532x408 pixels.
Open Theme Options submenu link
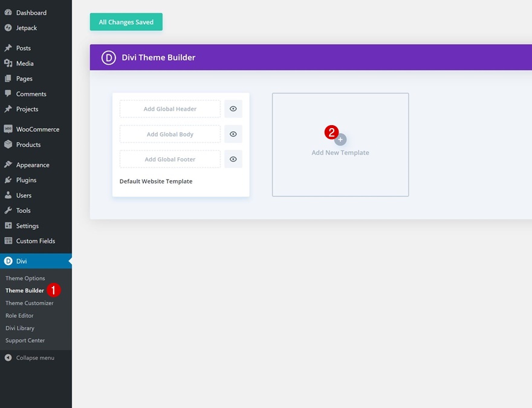click(x=25, y=278)
